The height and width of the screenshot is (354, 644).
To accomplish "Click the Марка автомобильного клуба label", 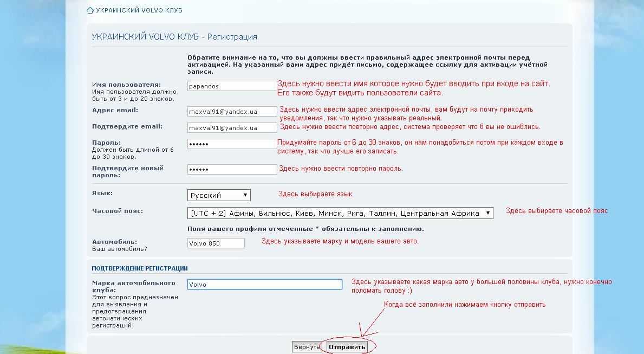I will (133, 286).
